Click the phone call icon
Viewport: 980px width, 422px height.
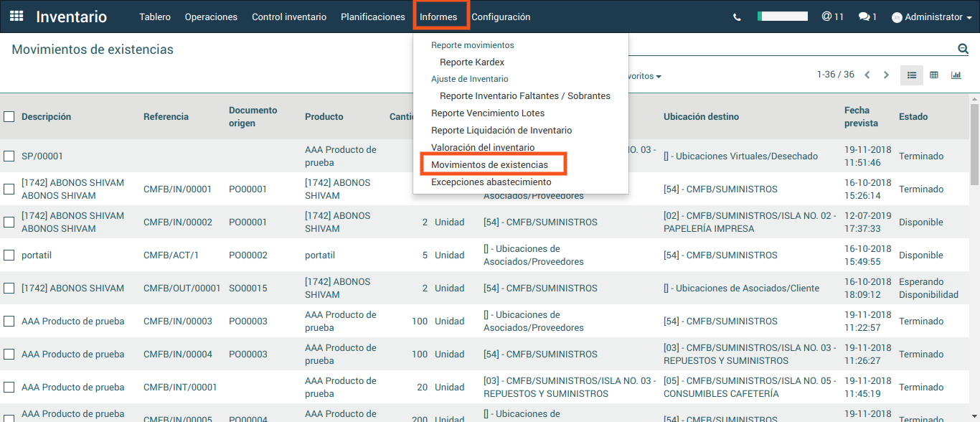coord(737,17)
